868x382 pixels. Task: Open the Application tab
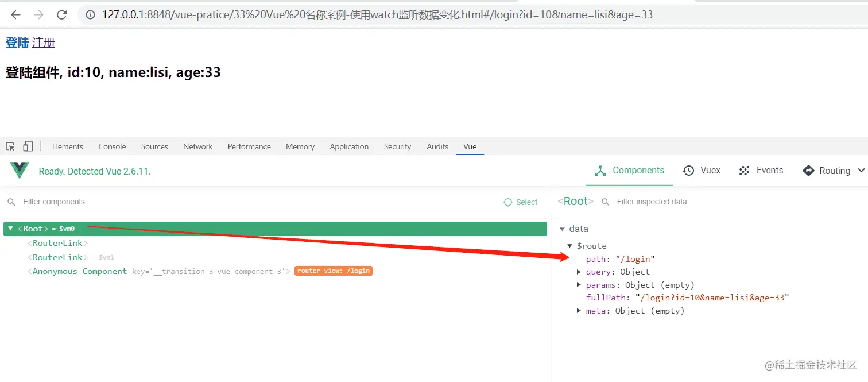[x=349, y=146]
